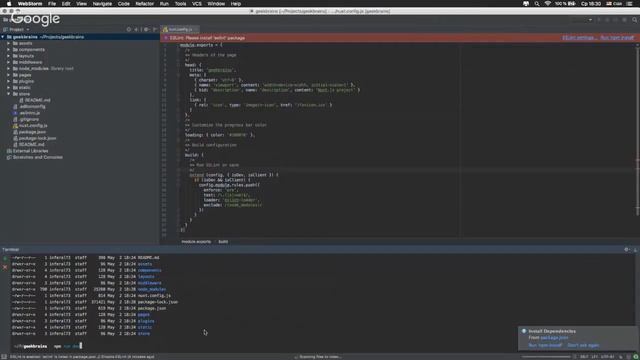The width and height of the screenshot is (640, 360).
Task: Open the Help menu
Action: point(236,4)
